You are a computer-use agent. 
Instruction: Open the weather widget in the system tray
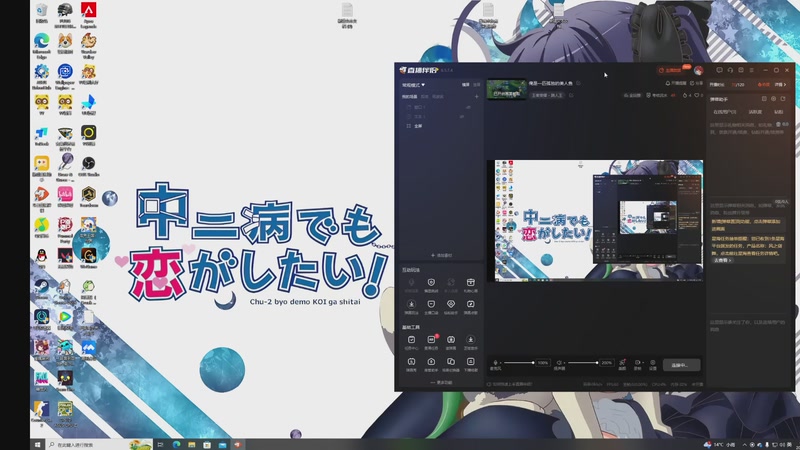pos(720,444)
